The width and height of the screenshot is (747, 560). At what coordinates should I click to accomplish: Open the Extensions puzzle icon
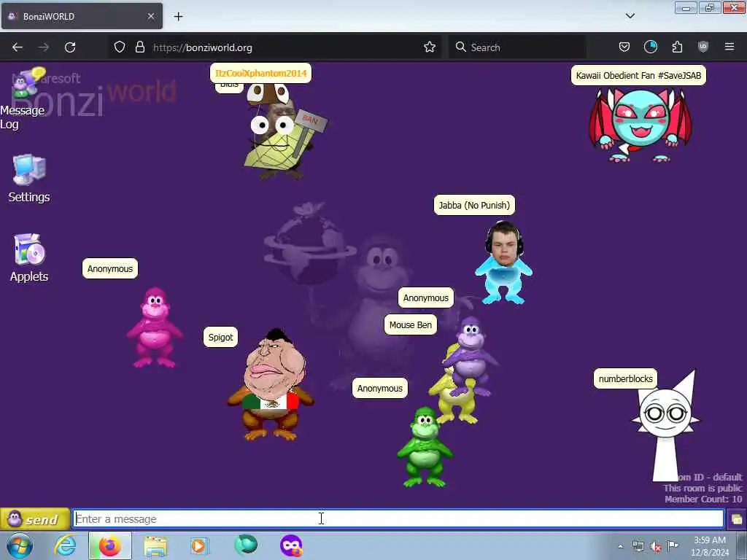[677, 47]
